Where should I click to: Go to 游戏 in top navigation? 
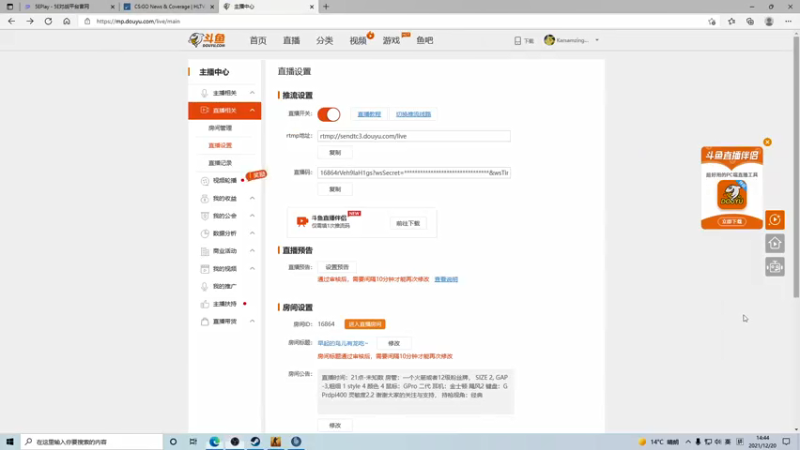[x=391, y=40]
